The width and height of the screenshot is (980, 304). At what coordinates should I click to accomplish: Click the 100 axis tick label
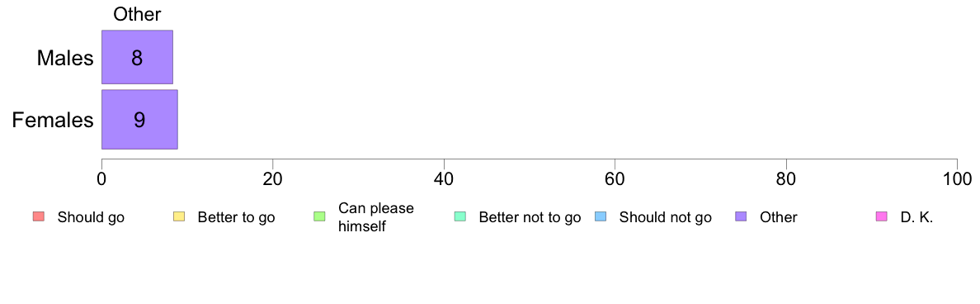[x=957, y=178]
